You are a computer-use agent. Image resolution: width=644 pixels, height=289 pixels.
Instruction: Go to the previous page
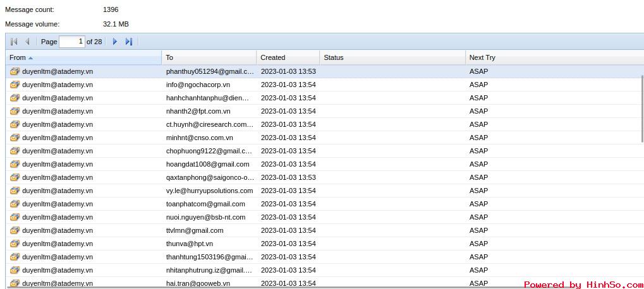click(x=28, y=42)
